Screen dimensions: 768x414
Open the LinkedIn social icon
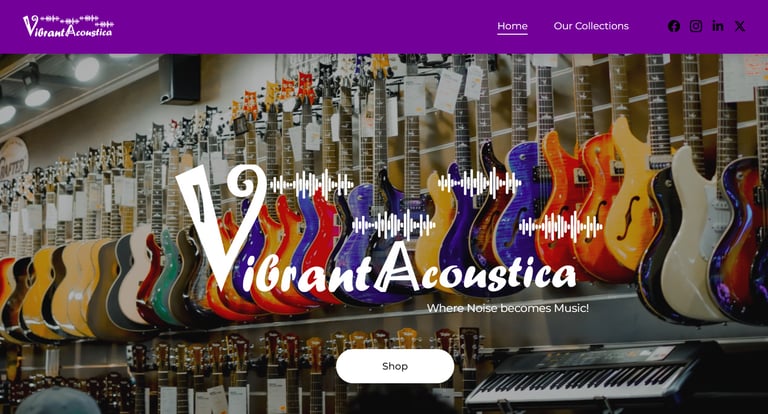(718, 26)
